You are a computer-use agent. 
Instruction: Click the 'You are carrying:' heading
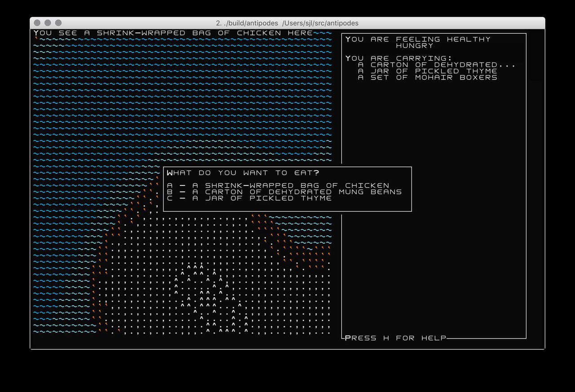point(399,58)
